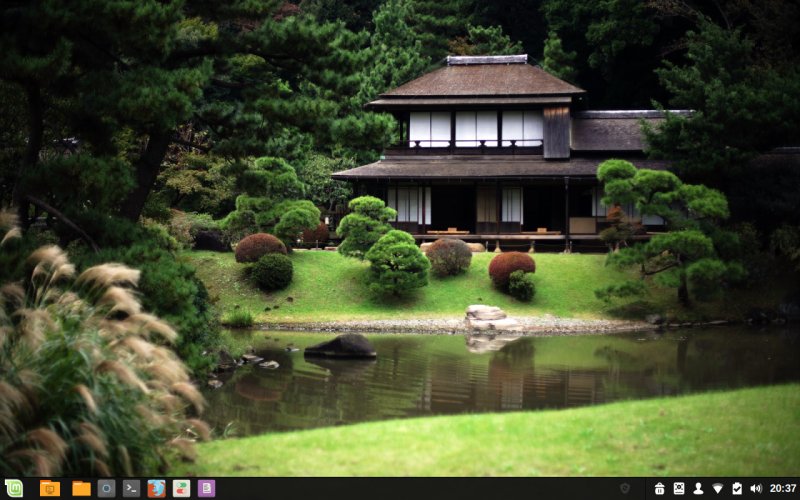Open the toggle-switch settings launcher

click(181, 488)
